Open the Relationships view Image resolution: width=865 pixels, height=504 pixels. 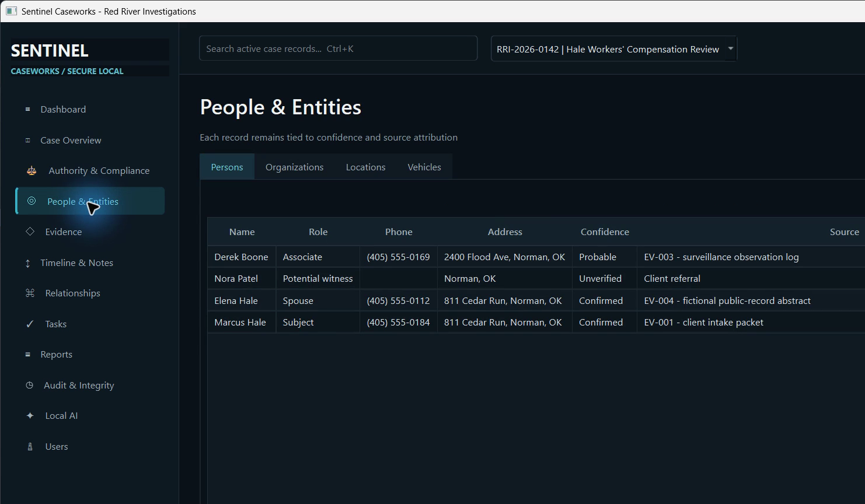pyautogui.click(x=90, y=293)
